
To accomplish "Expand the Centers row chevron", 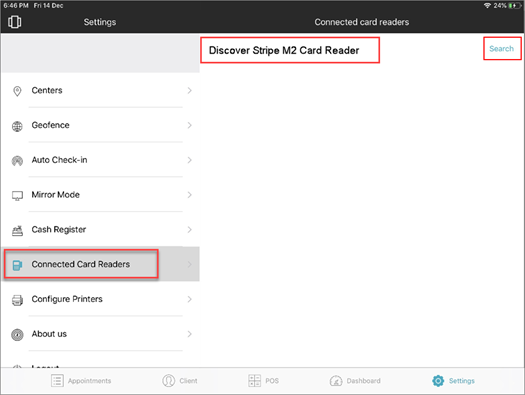I will [x=190, y=90].
